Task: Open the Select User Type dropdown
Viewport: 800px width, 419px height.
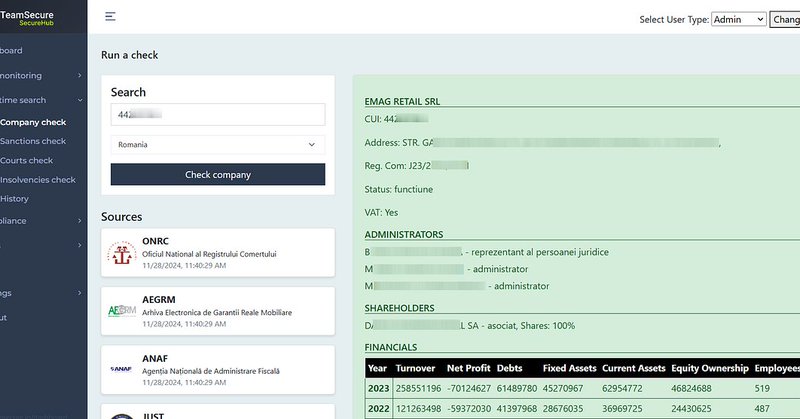Action: pyautogui.click(x=739, y=19)
